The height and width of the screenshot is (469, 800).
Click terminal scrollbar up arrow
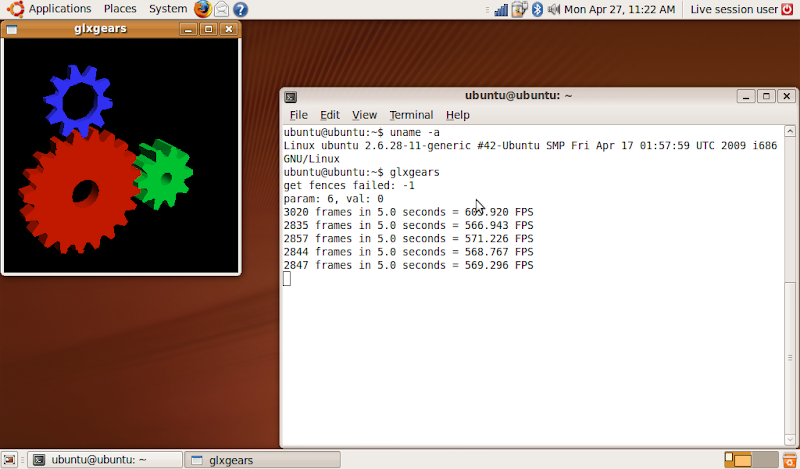[790, 132]
